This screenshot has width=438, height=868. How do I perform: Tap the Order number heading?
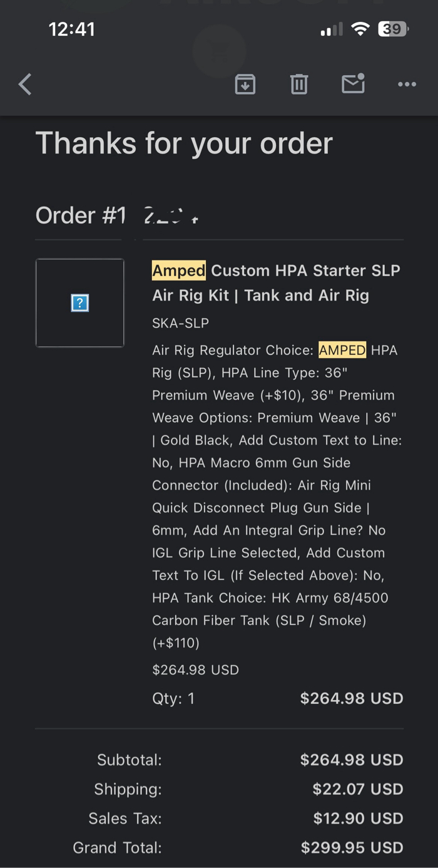[x=118, y=216]
